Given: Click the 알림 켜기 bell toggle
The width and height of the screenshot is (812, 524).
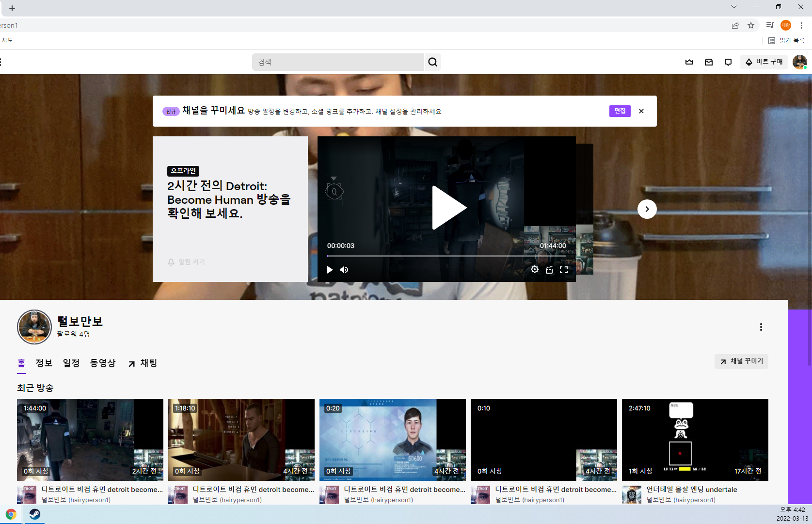Looking at the screenshot, I should click(187, 262).
